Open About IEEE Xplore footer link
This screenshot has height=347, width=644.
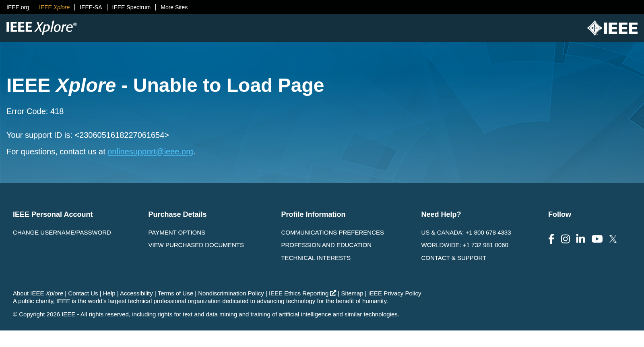coord(38,293)
